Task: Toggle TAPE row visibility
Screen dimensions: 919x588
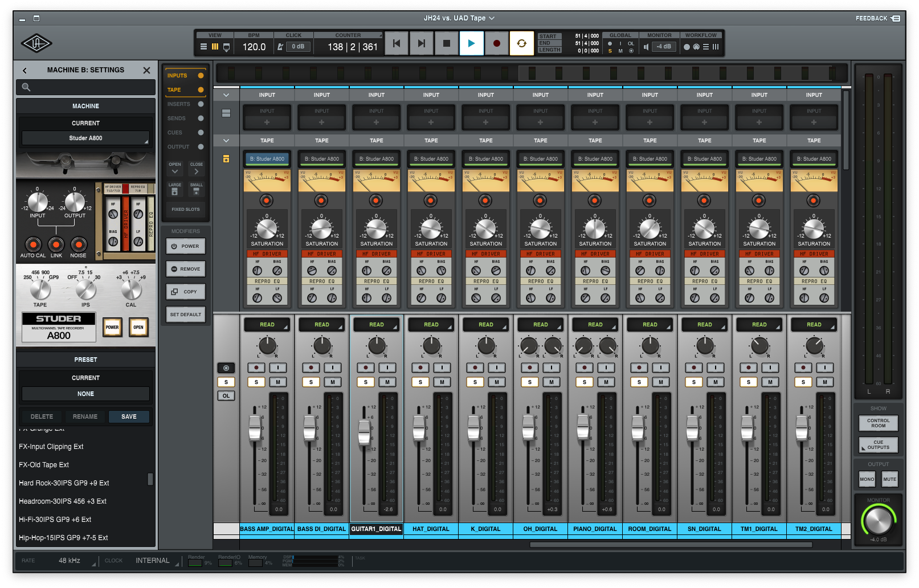Action: (201, 90)
